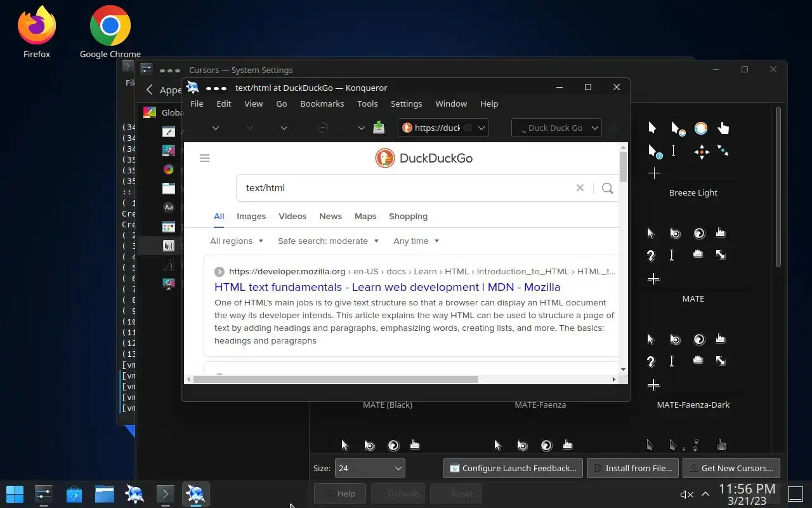Image resolution: width=812 pixels, height=508 pixels.
Task: Switch to the Videos search tab
Action: 292,216
